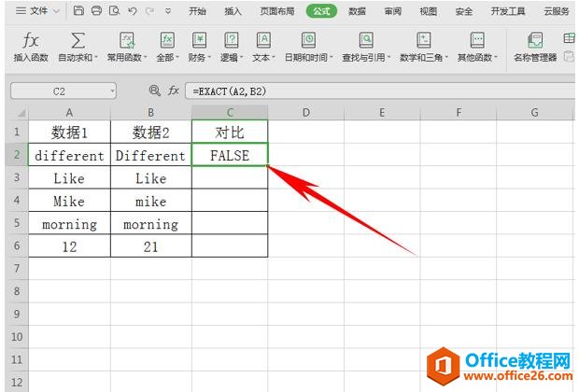579x392 pixels.
Task: Select cell with capitalized 'Different'
Action: coord(151,155)
